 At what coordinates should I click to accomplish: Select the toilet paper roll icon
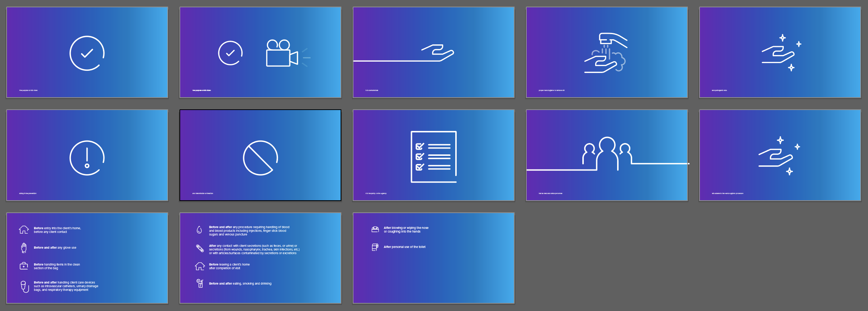pos(375,247)
